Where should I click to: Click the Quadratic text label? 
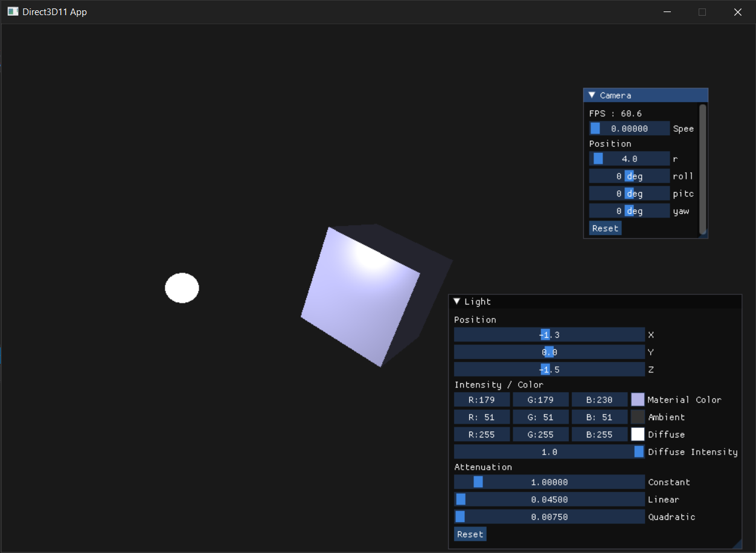(671, 517)
